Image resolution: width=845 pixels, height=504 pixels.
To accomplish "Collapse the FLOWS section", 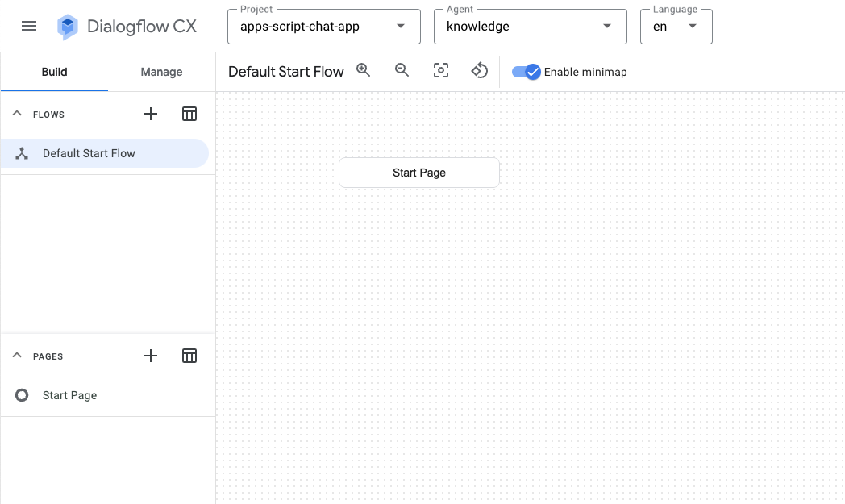I will tap(17, 115).
